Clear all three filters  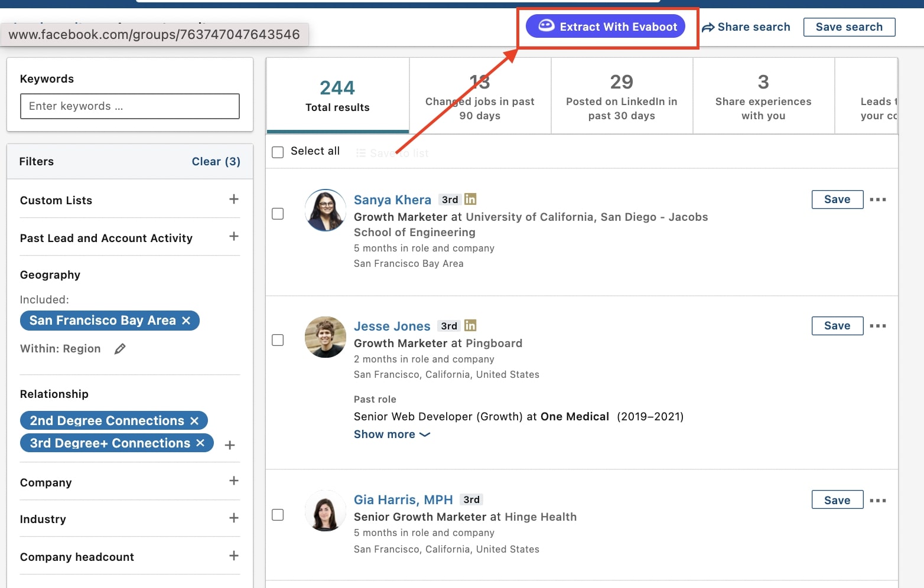click(x=216, y=161)
